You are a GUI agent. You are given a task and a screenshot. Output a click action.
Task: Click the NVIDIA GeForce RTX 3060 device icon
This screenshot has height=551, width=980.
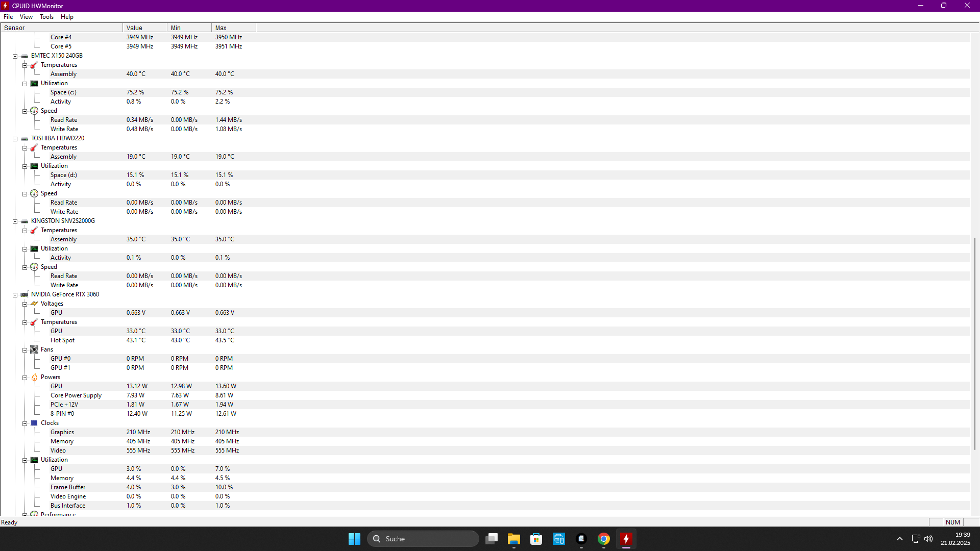(24, 294)
